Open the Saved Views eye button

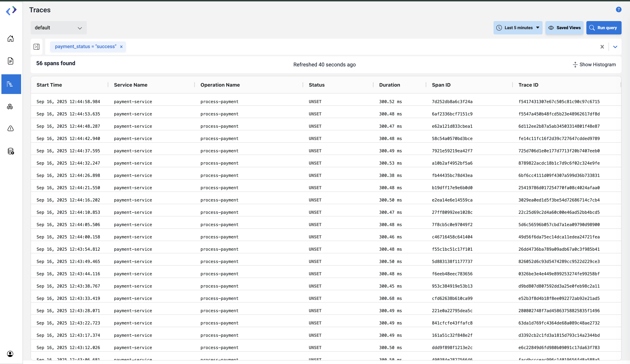point(564,28)
